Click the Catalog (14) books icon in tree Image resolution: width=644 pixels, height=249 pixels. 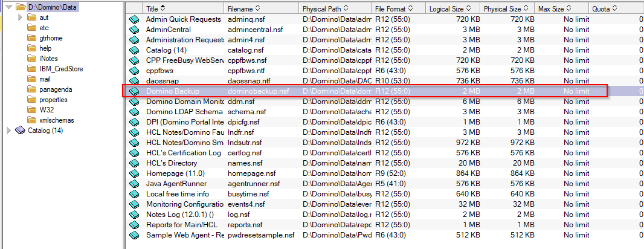pos(20,131)
